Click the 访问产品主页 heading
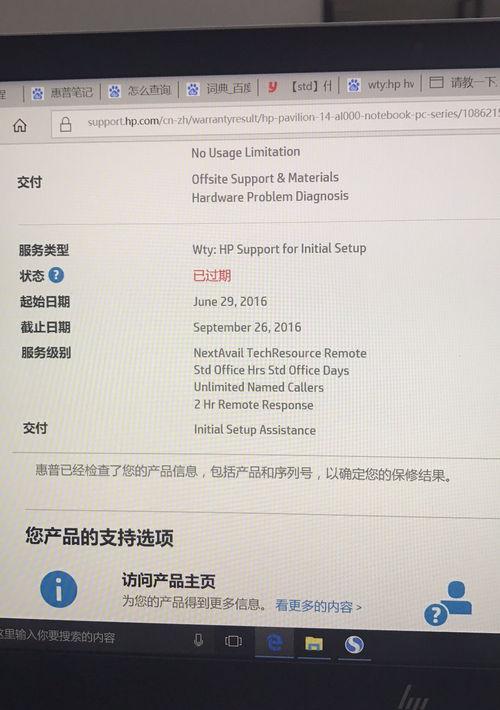500x710 pixels. click(168, 580)
